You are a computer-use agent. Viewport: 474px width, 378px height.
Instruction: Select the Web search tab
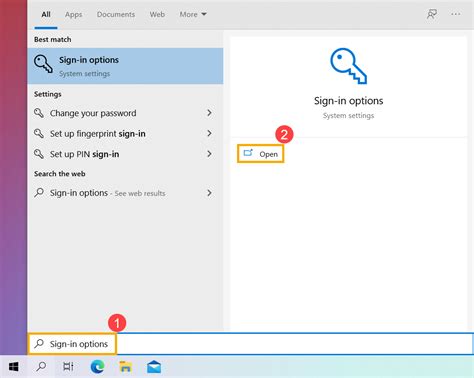tap(157, 14)
